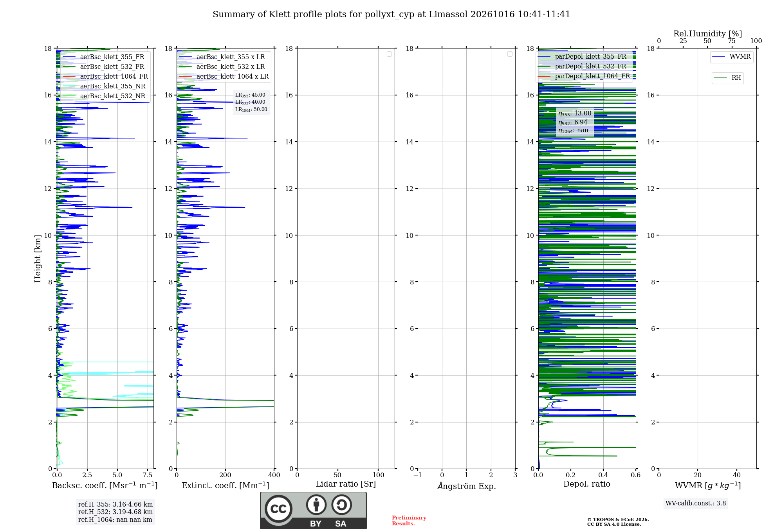Click the η1064: nan annotation

[x=573, y=131]
